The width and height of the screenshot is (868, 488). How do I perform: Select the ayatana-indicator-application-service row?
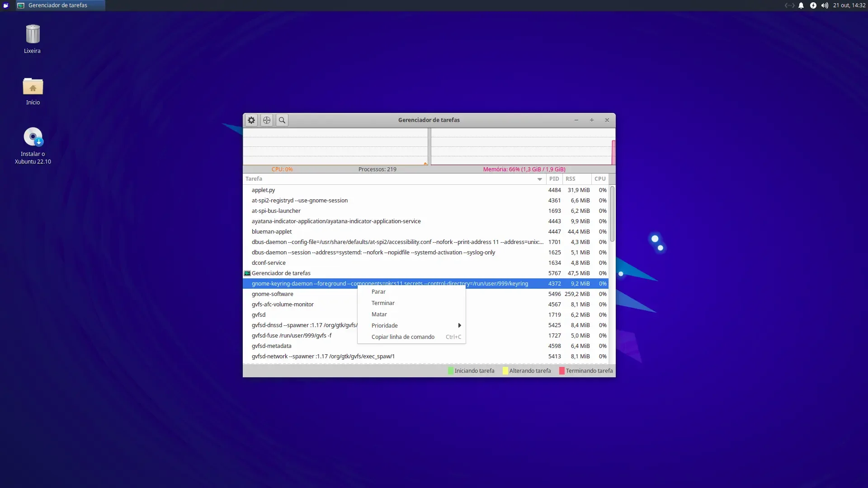coord(425,221)
